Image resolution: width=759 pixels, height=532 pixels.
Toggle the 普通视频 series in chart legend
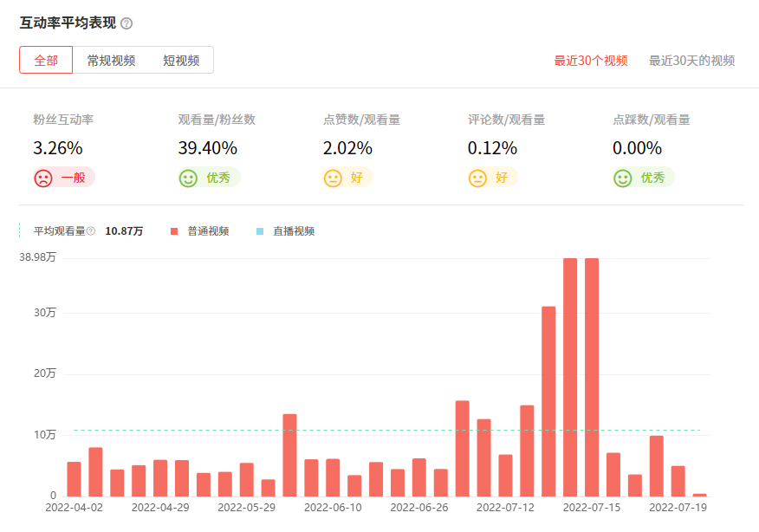207,231
